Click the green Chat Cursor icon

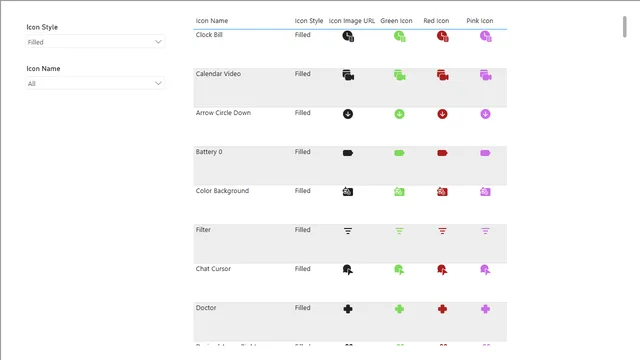[x=400, y=270]
